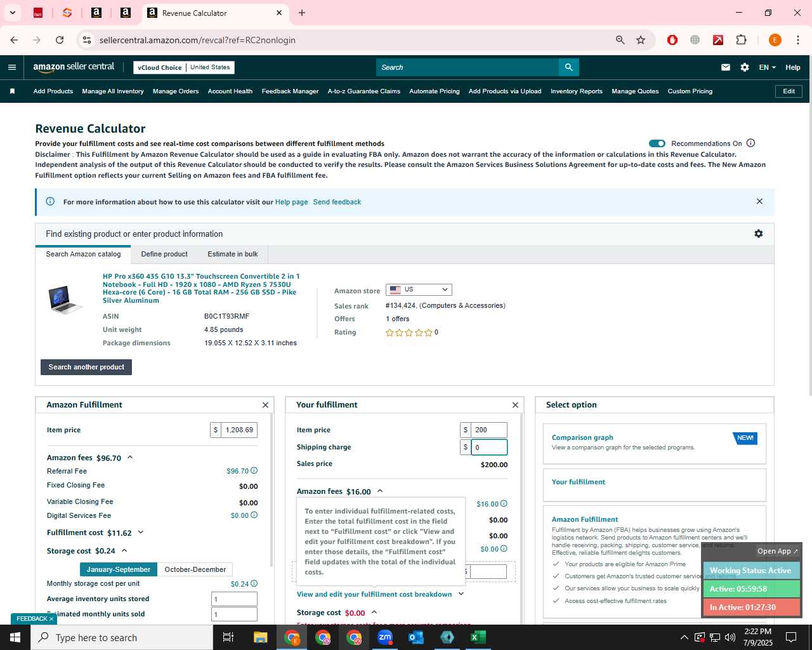This screenshot has height=650, width=812.
Task: Switch to Define product tab
Action: click(x=164, y=254)
